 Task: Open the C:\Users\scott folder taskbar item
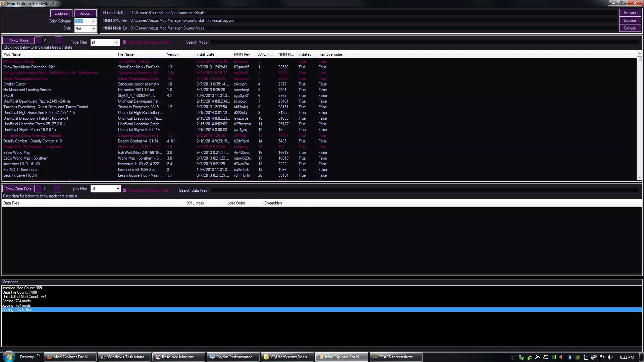[287, 357]
